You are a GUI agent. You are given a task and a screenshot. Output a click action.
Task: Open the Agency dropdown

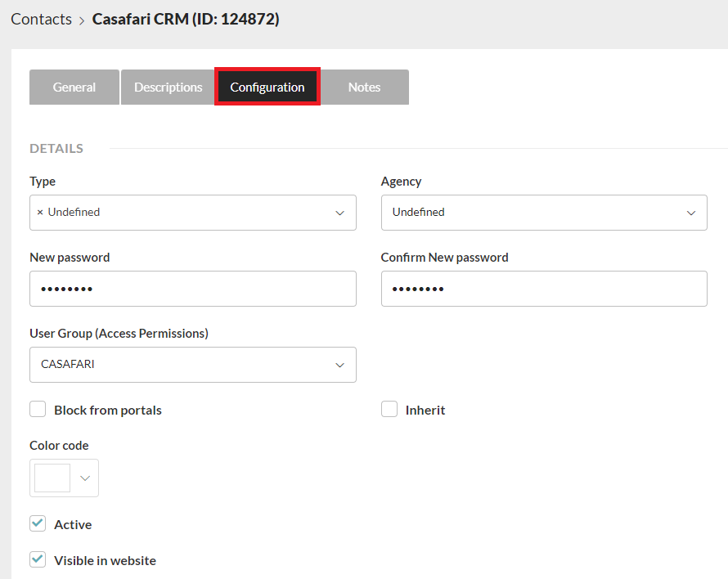coord(544,213)
